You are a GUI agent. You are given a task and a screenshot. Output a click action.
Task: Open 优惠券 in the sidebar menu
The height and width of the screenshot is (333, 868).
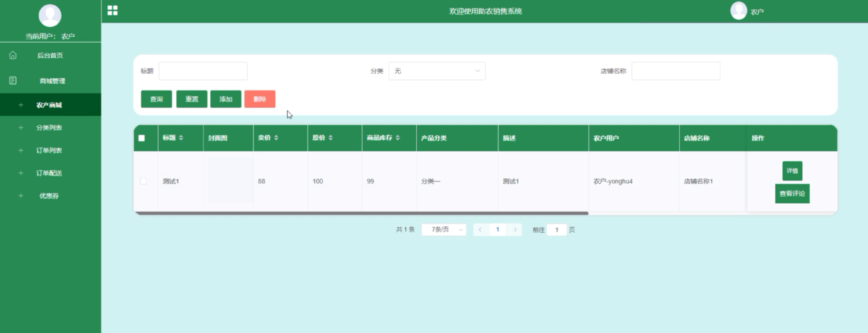click(49, 196)
